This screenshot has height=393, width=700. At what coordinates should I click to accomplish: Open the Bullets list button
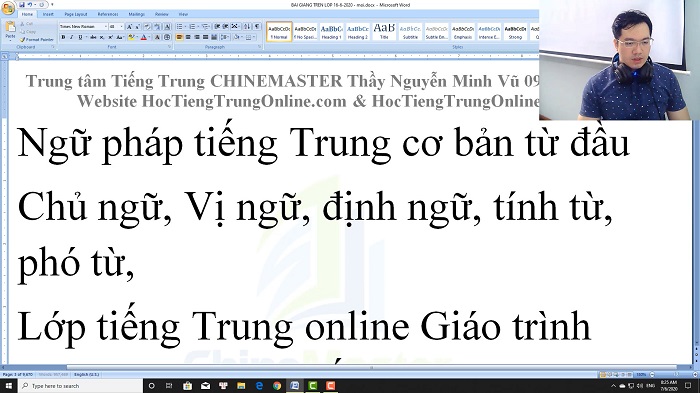(180, 27)
